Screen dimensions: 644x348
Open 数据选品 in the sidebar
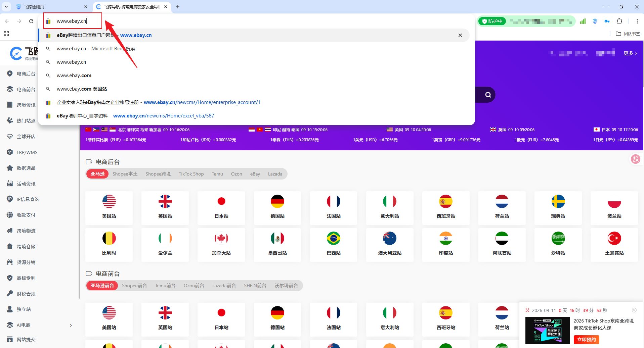click(x=26, y=168)
